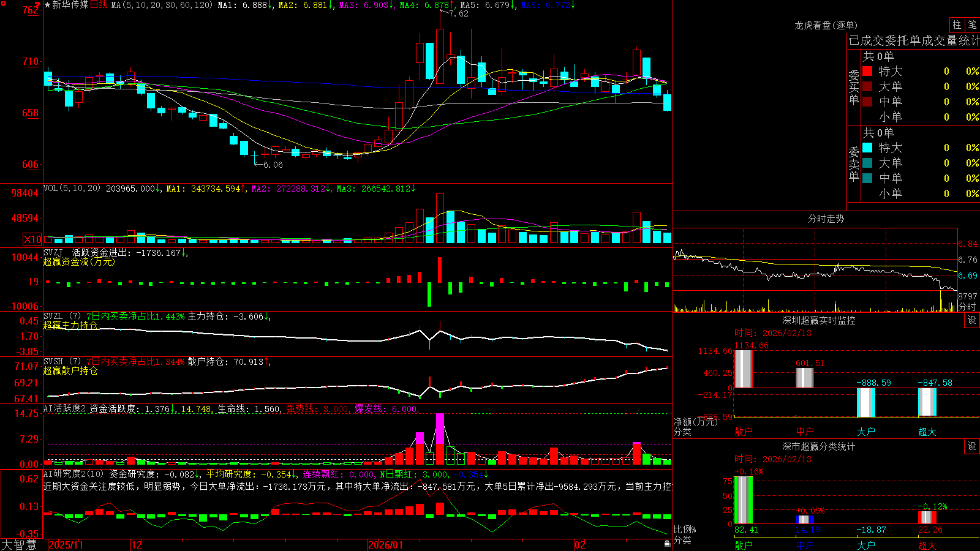Click the SVSH (7) indicator name
Screen dimensions: 980x551
(62, 362)
